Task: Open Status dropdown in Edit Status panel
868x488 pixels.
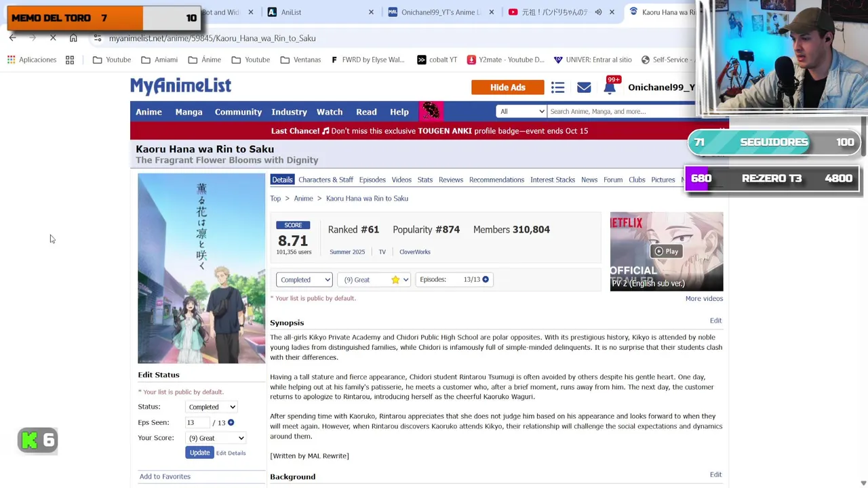Action: point(212,407)
